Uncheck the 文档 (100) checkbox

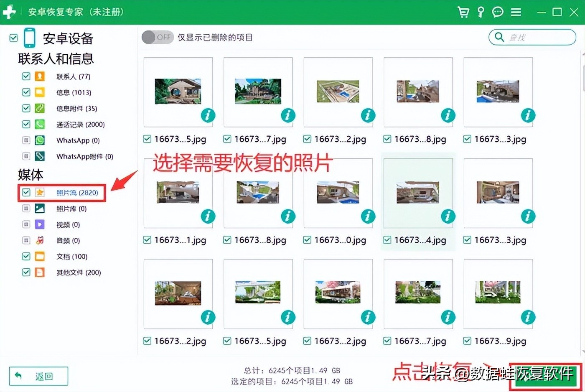pyautogui.click(x=26, y=256)
